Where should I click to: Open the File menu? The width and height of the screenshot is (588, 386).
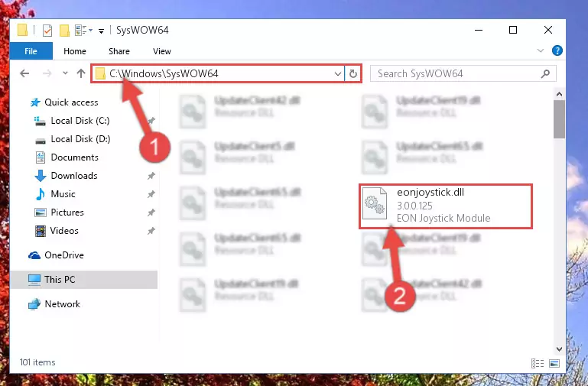[x=31, y=51]
